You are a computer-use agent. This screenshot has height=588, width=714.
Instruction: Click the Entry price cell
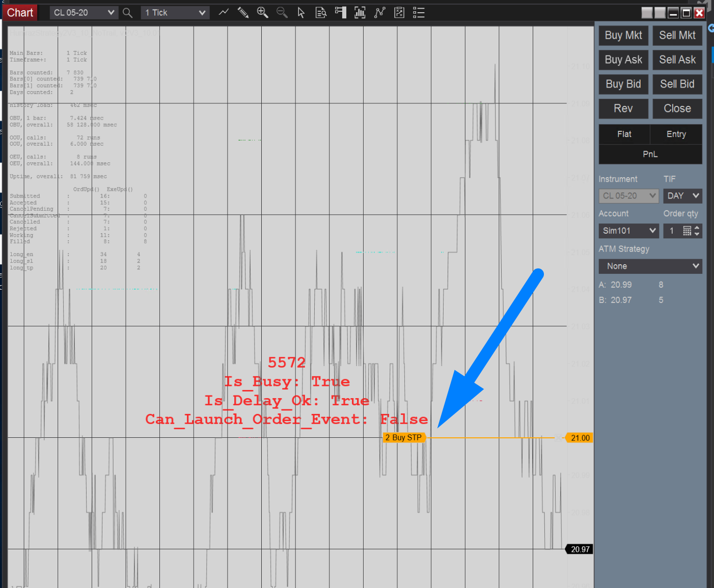click(x=676, y=134)
